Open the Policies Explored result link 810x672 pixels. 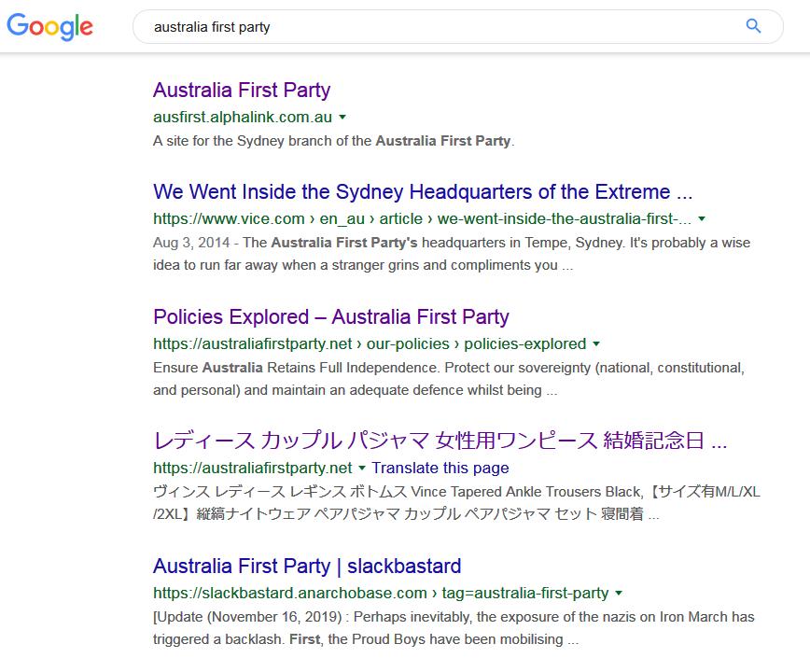331,316
